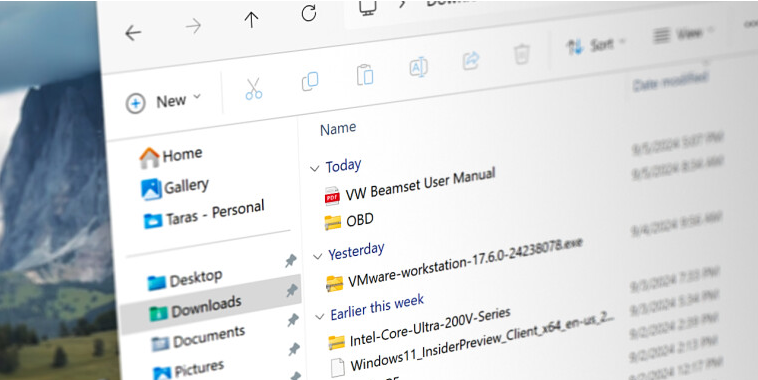
Task: Collapse the Yesterday group
Action: [x=318, y=256]
